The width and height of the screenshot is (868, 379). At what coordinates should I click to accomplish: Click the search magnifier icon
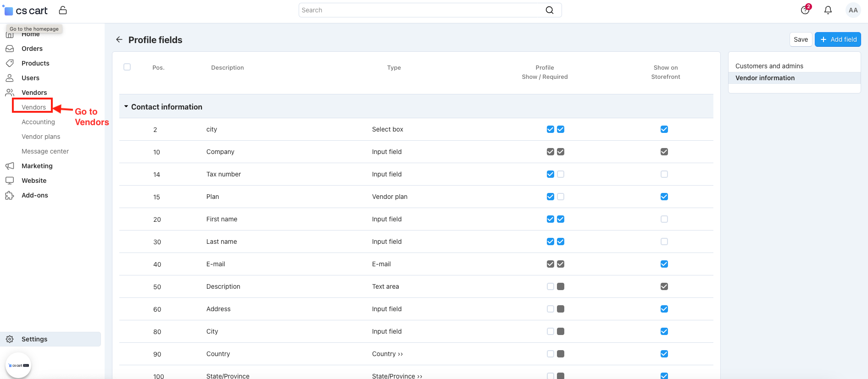pos(549,10)
